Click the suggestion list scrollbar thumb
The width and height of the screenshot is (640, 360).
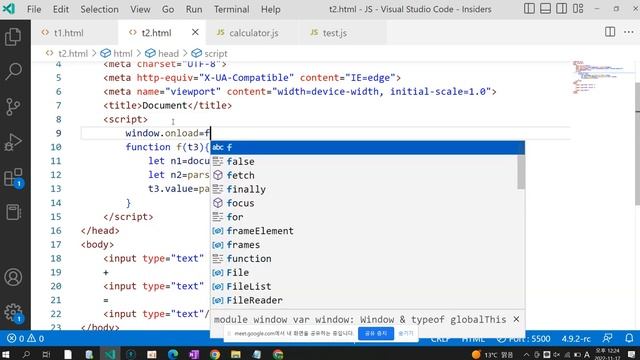click(x=521, y=172)
